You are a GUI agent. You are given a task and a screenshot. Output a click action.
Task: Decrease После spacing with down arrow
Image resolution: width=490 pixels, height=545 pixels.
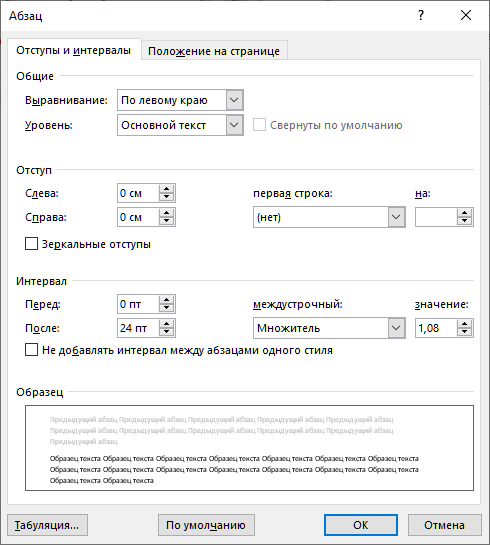click(x=166, y=332)
